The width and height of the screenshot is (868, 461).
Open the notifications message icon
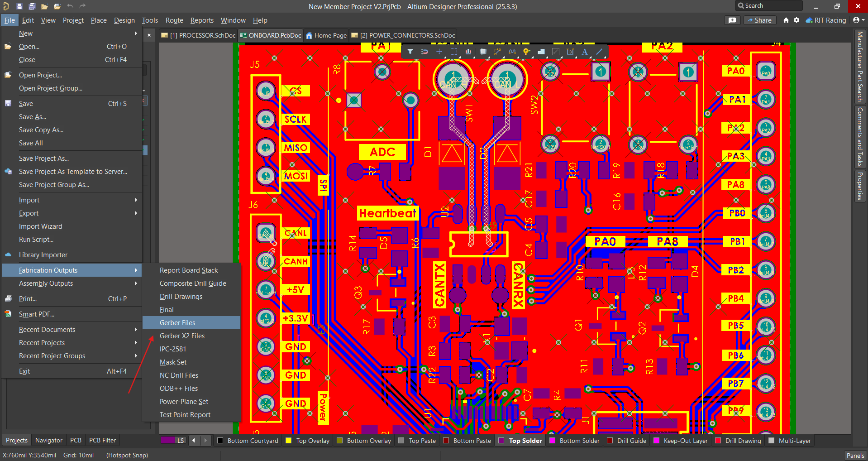[x=732, y=20]
